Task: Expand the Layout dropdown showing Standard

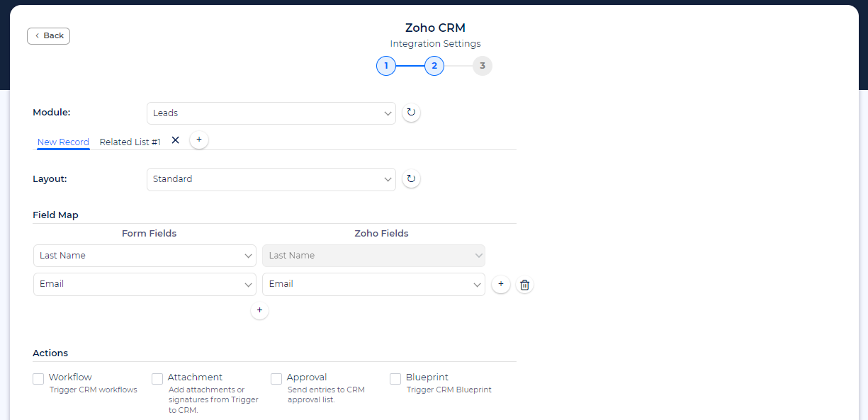Action: (x=271, y=179)
